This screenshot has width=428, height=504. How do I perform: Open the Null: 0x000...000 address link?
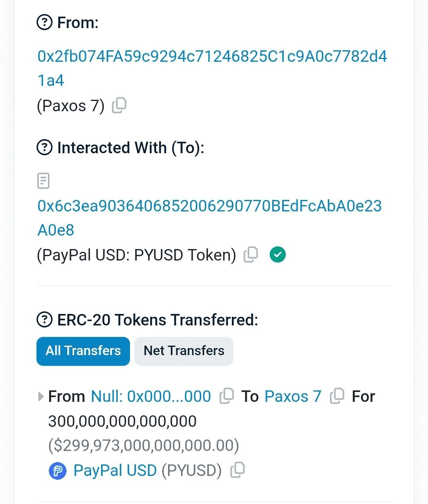coord(151,396)
